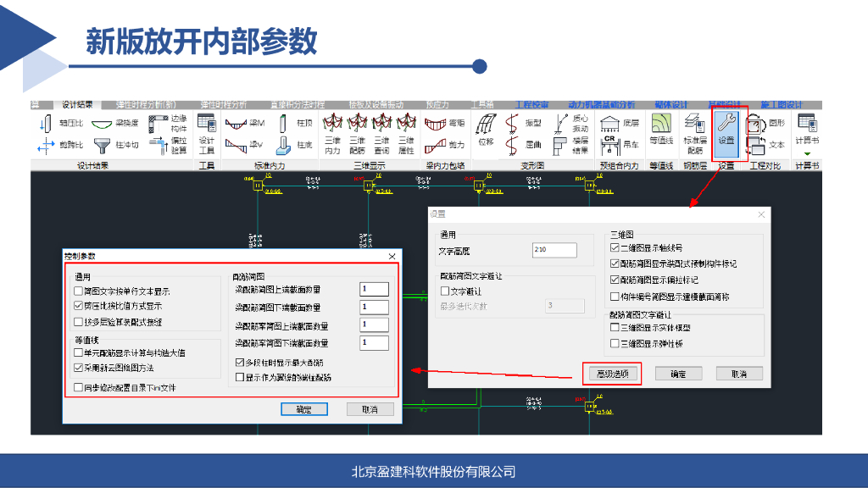Show the 剪力 envelope icon

pos(435,146)
